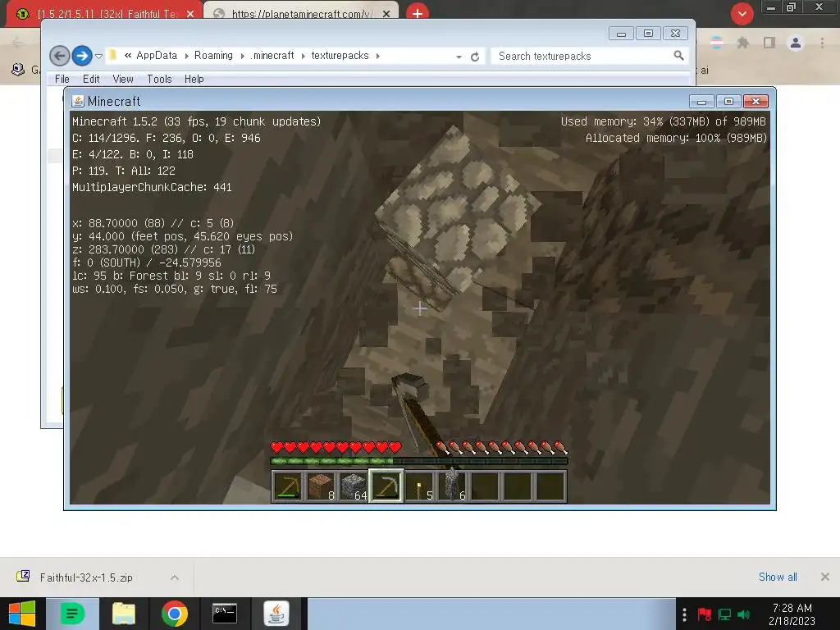Screen dimensions: 840x630
Task: Open Explorer recent locations dropdown arrow
Action: pyautogui.click(x=98, y=57)
